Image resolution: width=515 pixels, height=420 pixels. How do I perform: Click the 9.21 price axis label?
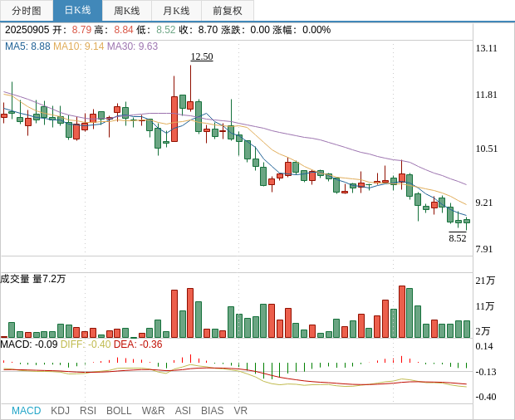point(484,203)
